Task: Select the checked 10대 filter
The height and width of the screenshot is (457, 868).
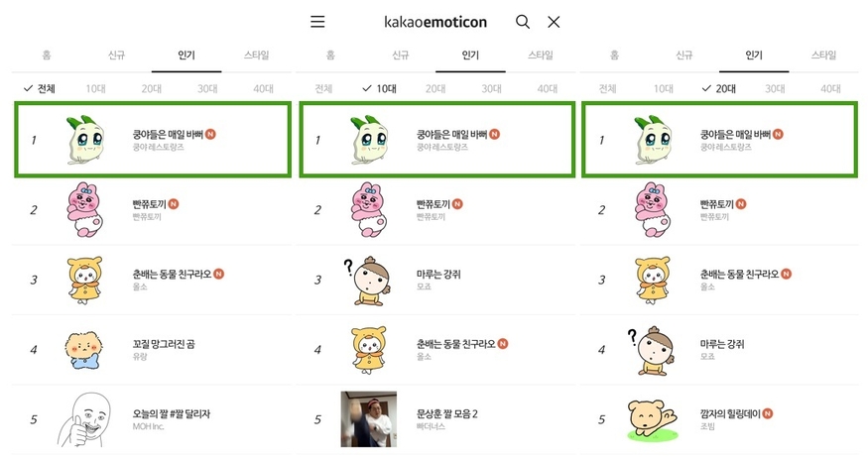Action: point(379,88)
